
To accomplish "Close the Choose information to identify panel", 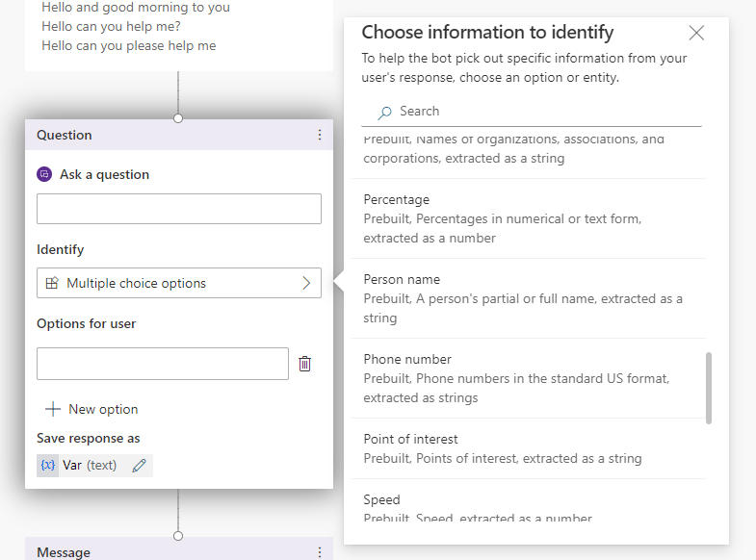I will point(696,34).
